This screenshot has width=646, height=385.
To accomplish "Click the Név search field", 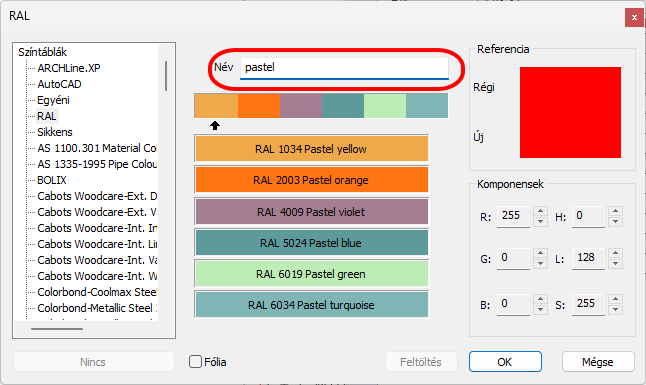I will (344, 68).
